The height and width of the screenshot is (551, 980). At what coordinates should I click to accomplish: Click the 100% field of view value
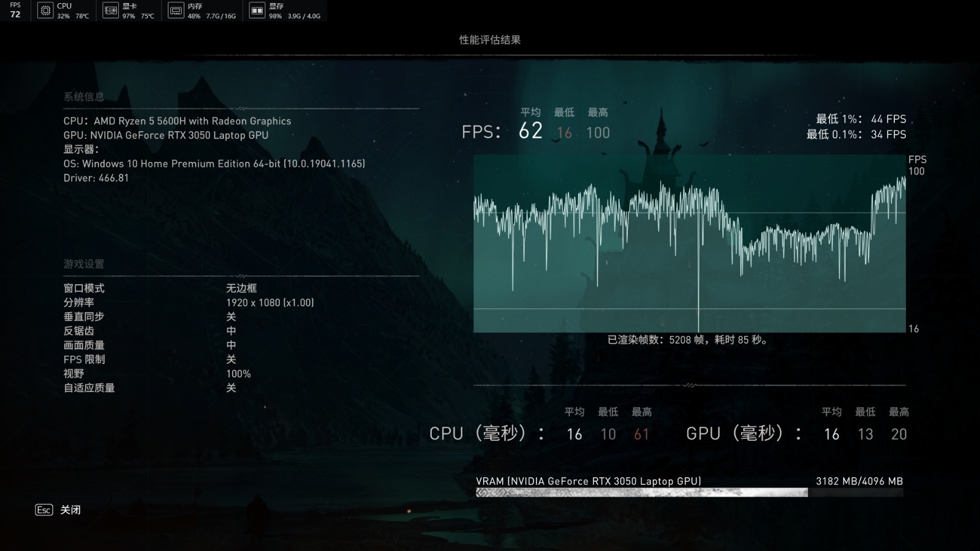pyautogui.click(x=238, y=373)
